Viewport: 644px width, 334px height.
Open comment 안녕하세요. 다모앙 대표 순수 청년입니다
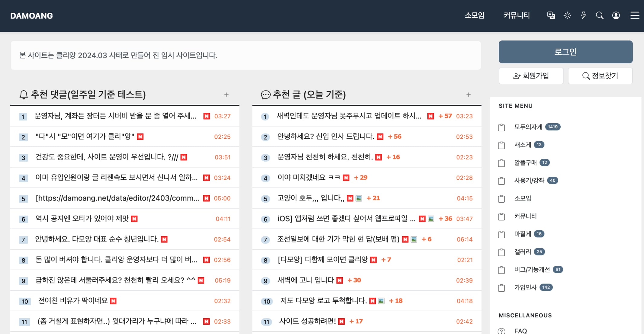[x=97, y=239]
